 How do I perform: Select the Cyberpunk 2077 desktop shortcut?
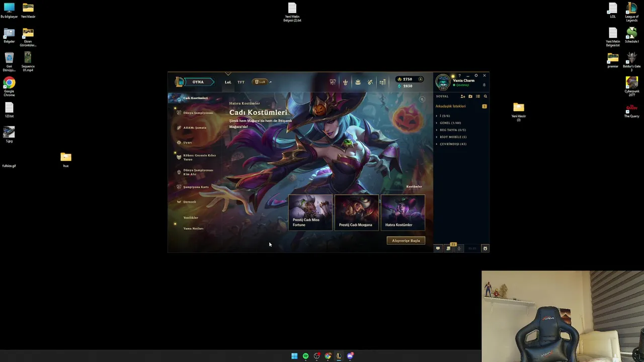(631, 86)
